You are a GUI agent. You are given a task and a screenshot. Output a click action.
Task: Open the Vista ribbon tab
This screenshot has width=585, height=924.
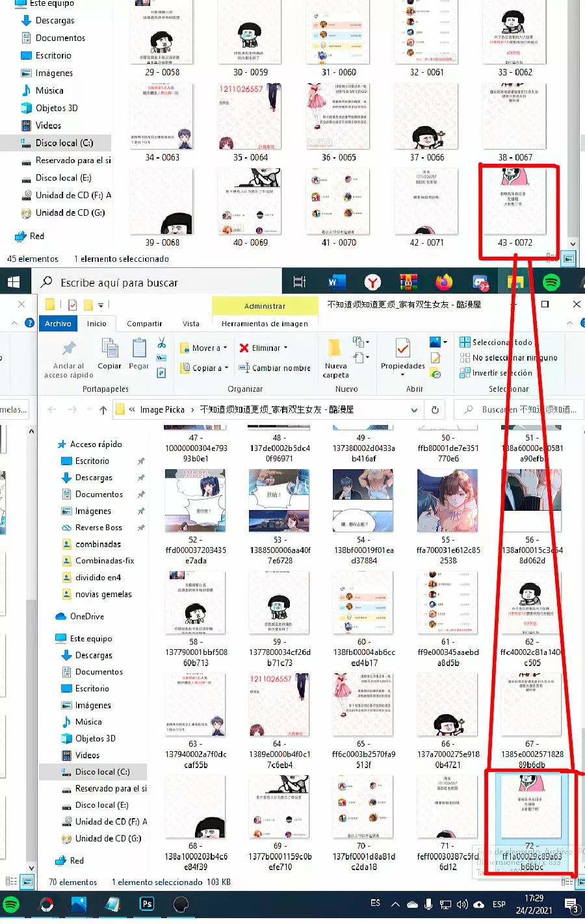pos(191,324)
